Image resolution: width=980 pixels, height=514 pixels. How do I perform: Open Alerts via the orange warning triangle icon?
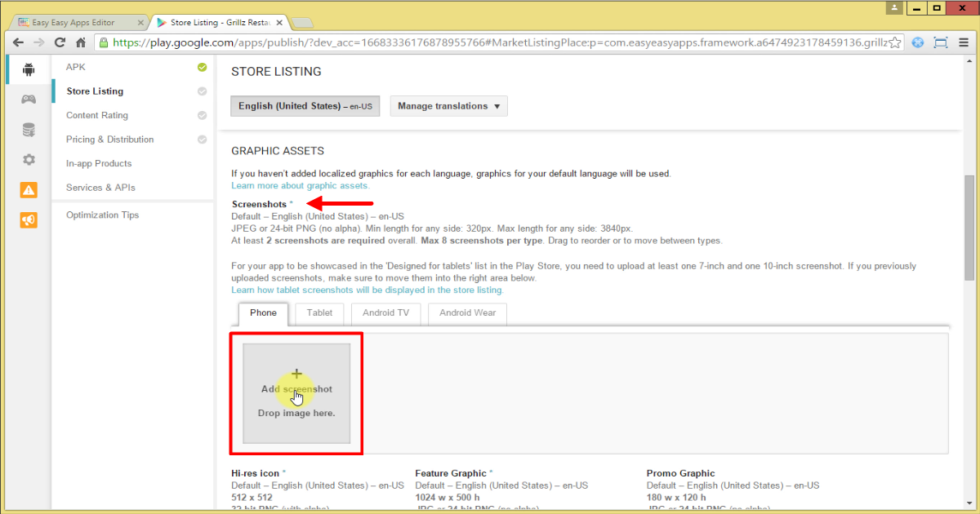(29, 190)
